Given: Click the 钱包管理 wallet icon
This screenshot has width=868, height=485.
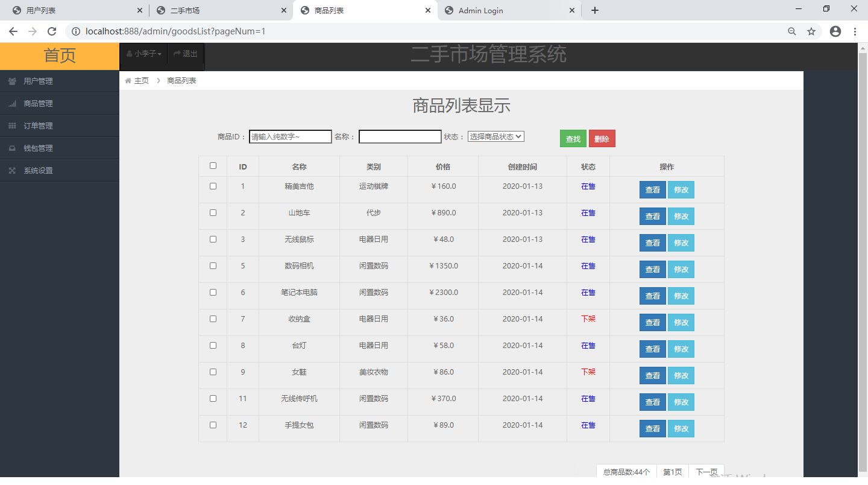Looking at the screenshot, I should pyautogui.click(x=11, y=147).
